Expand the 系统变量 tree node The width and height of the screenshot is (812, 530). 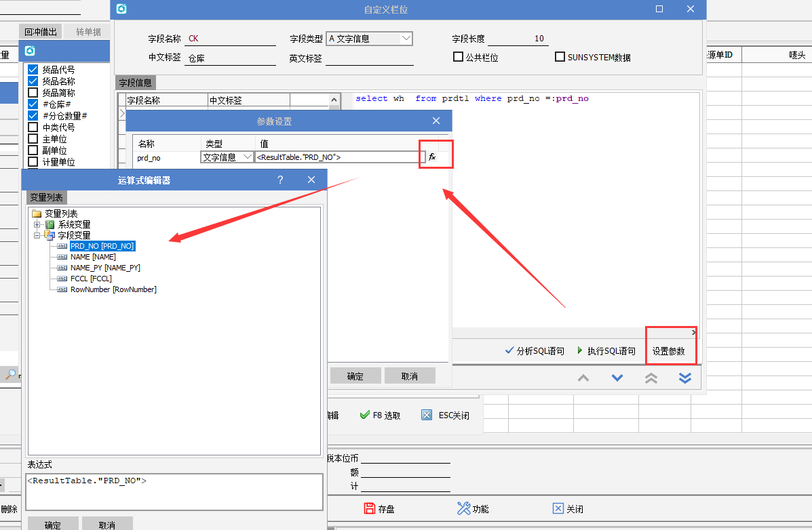tap(37, 224)
